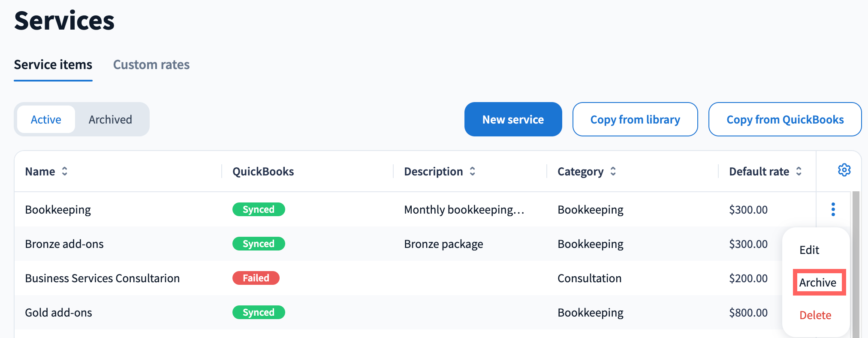Click Copy from QuickBooks button
Viewport: 868px width, 338px height.
pos(785,120)
